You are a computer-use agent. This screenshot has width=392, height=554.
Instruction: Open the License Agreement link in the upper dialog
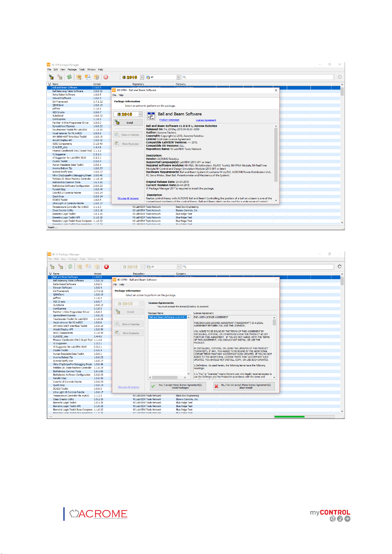coord(206,120)
